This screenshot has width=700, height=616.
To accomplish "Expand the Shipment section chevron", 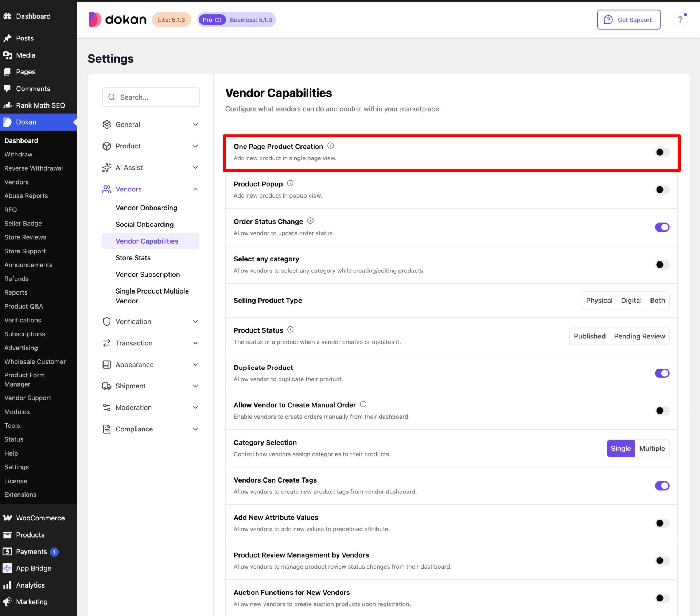I will point(195,386).
